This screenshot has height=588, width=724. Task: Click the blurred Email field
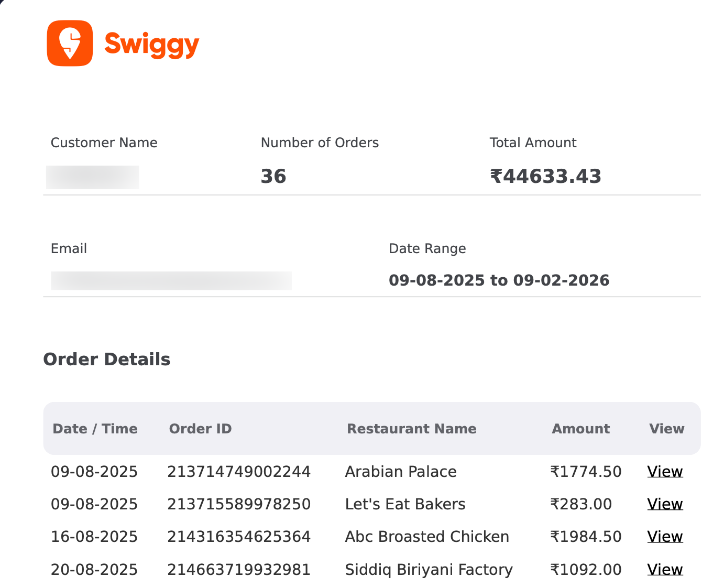[171, 280]
